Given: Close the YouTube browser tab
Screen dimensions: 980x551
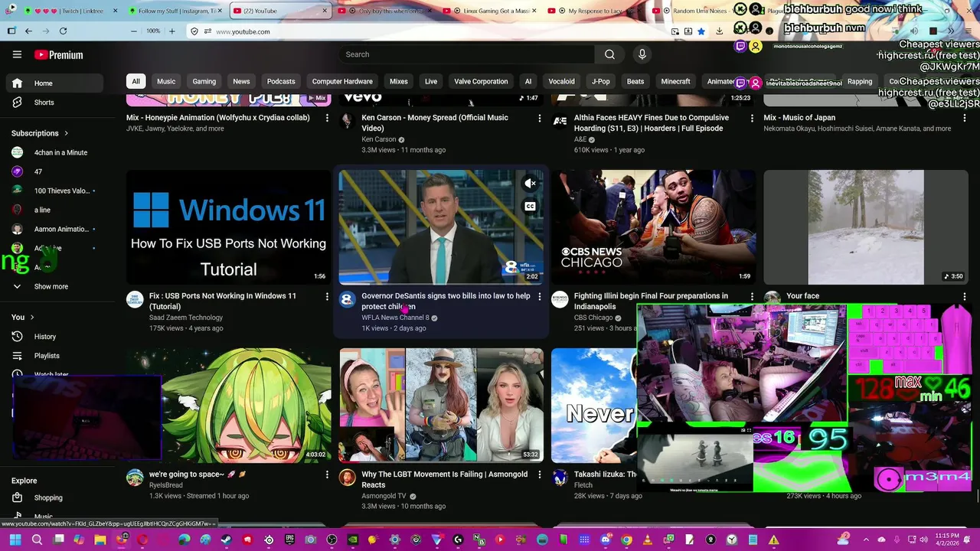Looking at the screenshot, I should (325, 11).
